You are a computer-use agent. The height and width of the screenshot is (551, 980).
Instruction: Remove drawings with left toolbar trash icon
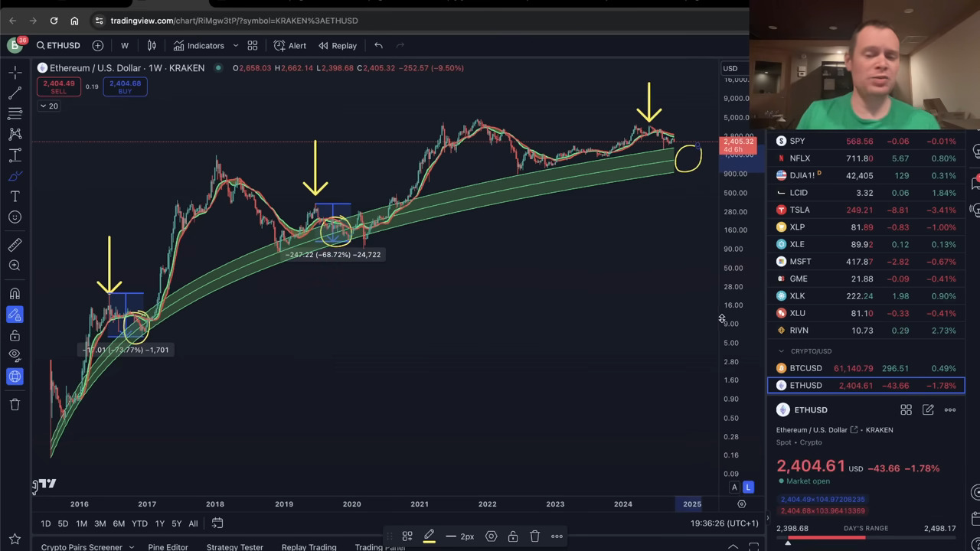[15, 404]
